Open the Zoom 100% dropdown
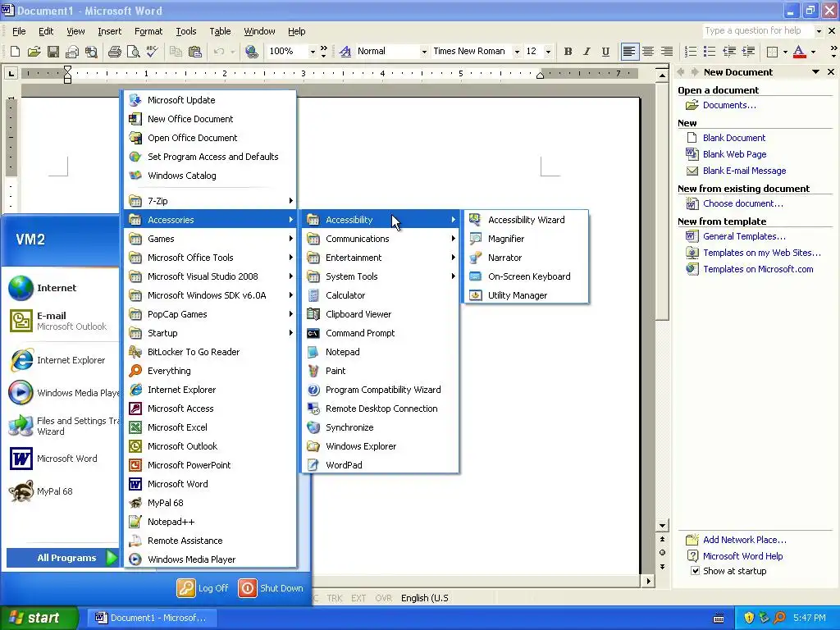This screenshot has width=840, height=630. pyautogui.click(x=313, y=52)
